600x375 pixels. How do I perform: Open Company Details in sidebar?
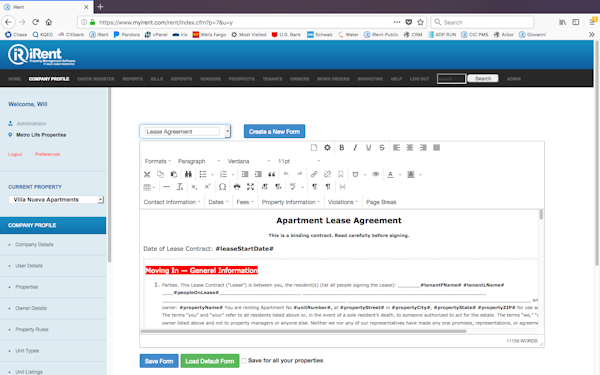[x=34, y=245]
